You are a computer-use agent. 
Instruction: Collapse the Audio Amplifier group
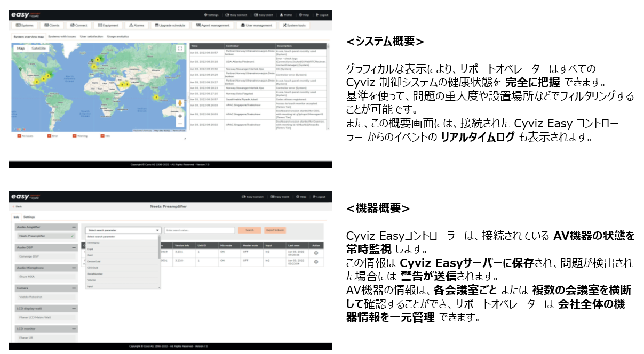(x=74, y=227)
